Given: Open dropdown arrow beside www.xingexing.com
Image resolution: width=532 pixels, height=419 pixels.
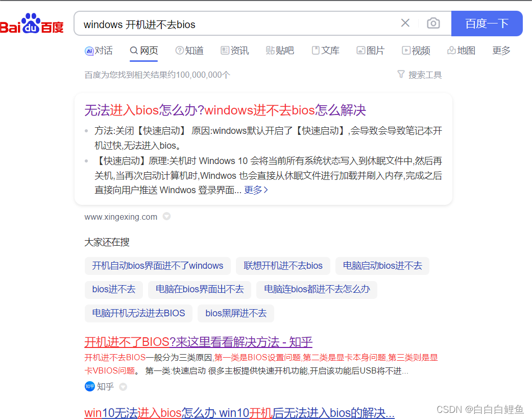Looking at the screenshot, I should click(166, 216).
